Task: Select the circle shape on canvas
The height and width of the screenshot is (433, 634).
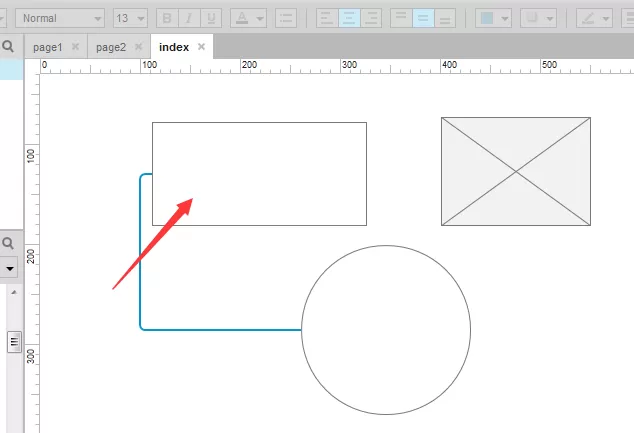Action: (386, 330)
